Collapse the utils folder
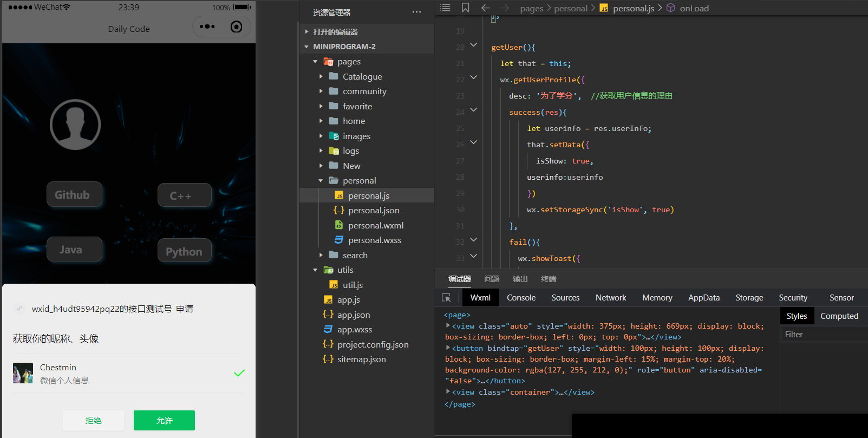The height and width of the screenshot is (438, 868). [x=315, y=270]
